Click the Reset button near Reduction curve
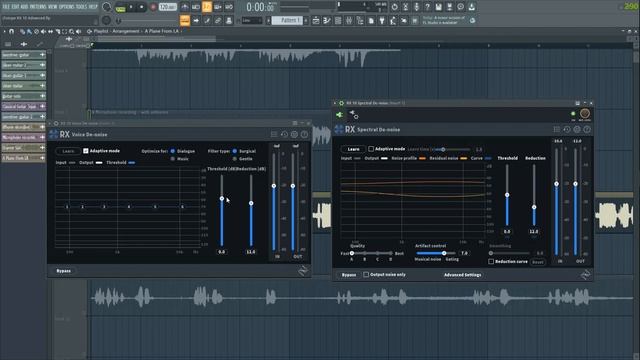 point(538,262)
